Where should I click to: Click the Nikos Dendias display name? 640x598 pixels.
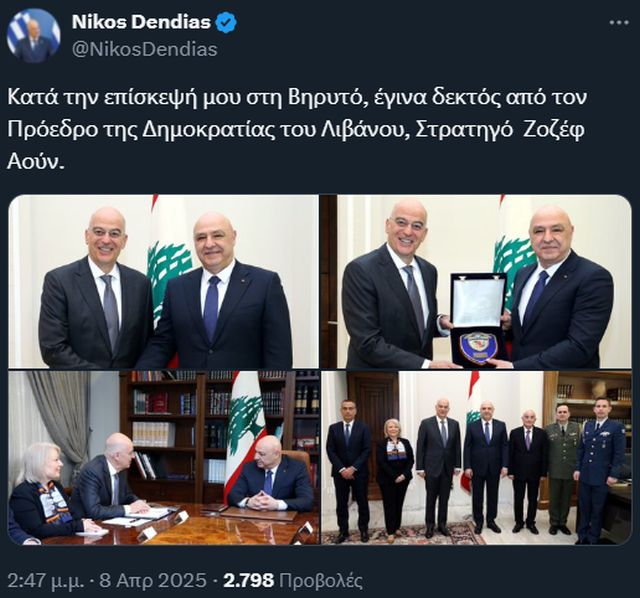point(141,22)
